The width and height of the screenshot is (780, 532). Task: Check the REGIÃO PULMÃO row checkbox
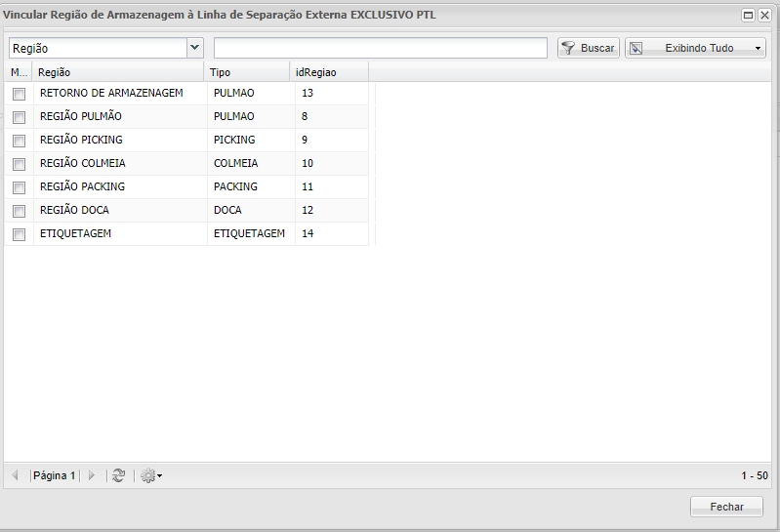pyautogui.click(x=19, y=117)
